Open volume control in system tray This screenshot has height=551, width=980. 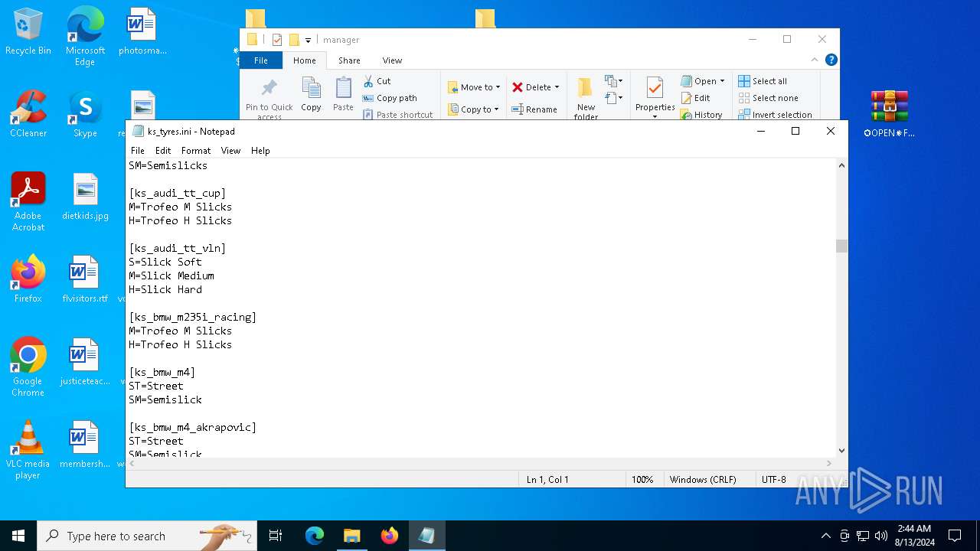coord(881,536)
